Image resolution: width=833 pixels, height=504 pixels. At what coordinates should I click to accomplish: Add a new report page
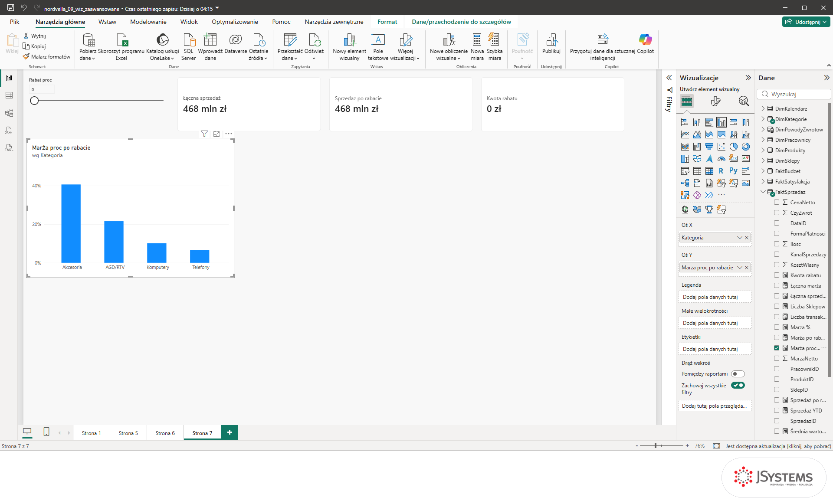click(x=230, y=432)
